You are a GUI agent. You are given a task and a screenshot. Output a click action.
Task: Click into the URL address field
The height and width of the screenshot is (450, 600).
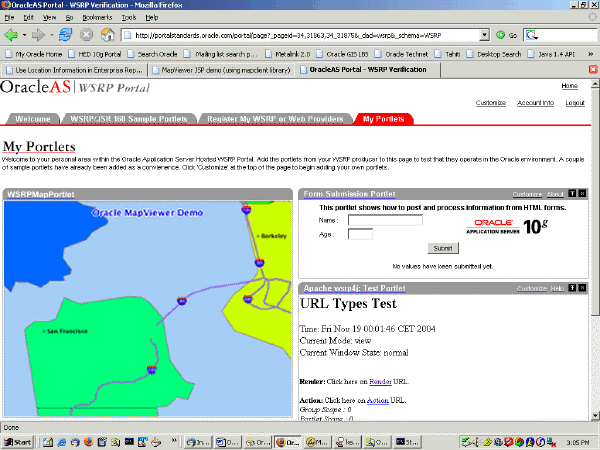(301, 35)
